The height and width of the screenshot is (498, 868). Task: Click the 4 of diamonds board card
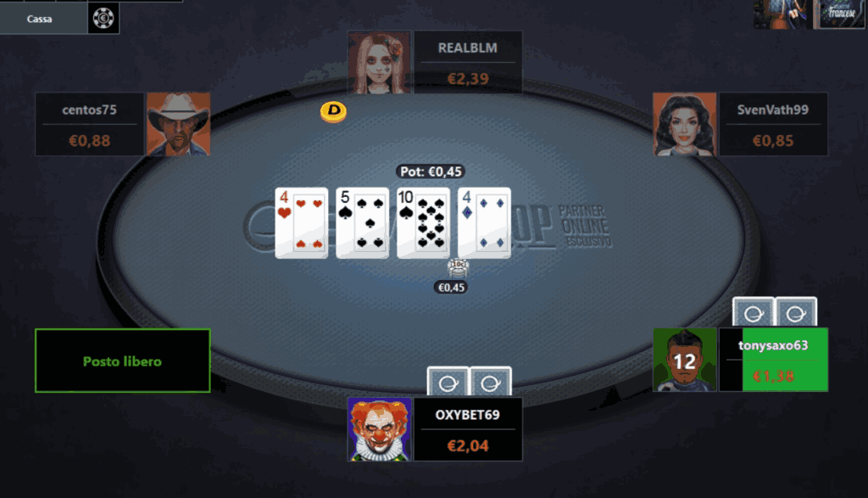click(x=484, y=222)
